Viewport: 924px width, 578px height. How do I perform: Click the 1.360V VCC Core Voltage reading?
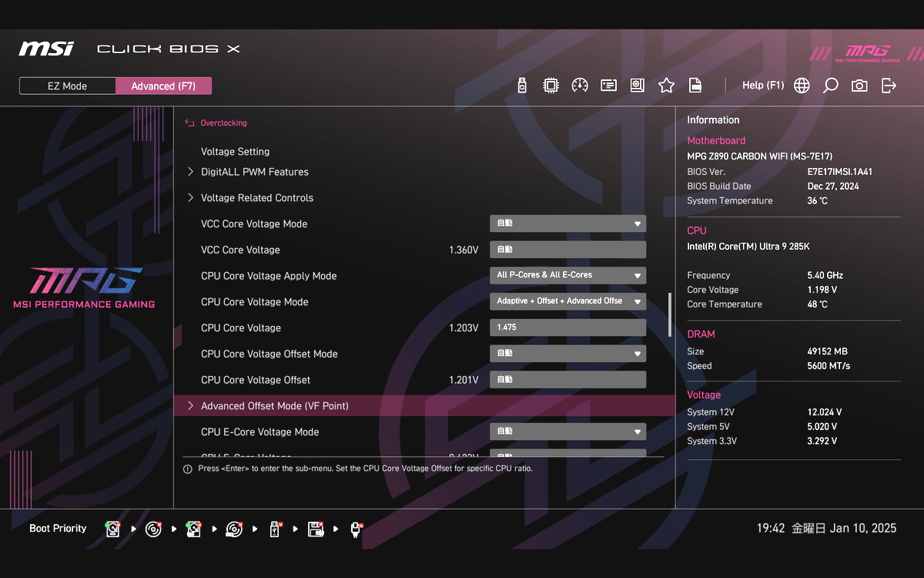464,250
